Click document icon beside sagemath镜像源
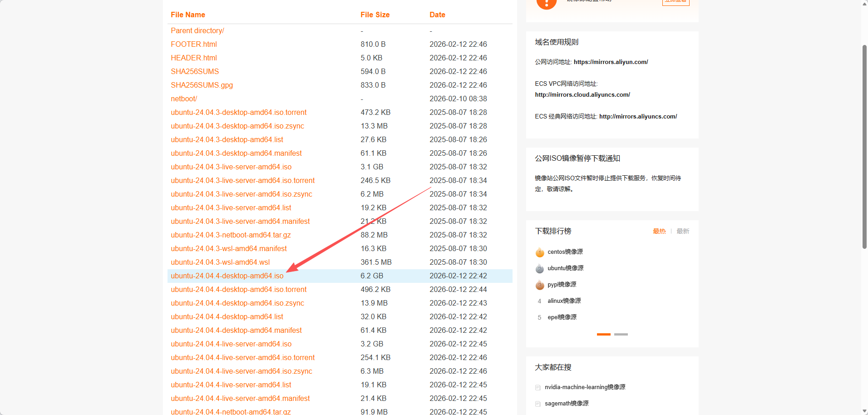The height and width of the screenshot is (415, 868). pos(538,404)
